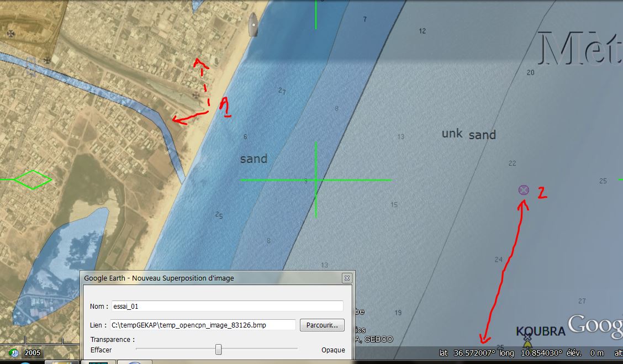623x364 pixels.
Task: Click the center of the green crosshair
Action: pyautogui.click(x=316, y=180)
